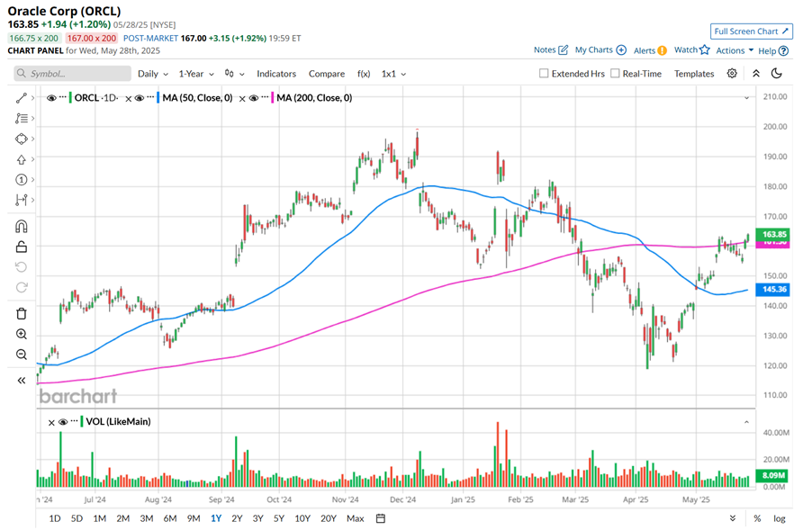Toggle VOL indicator visibility eye
Image resolution: width=812 pixels, height=530 pixels.
tap(63, 422)
